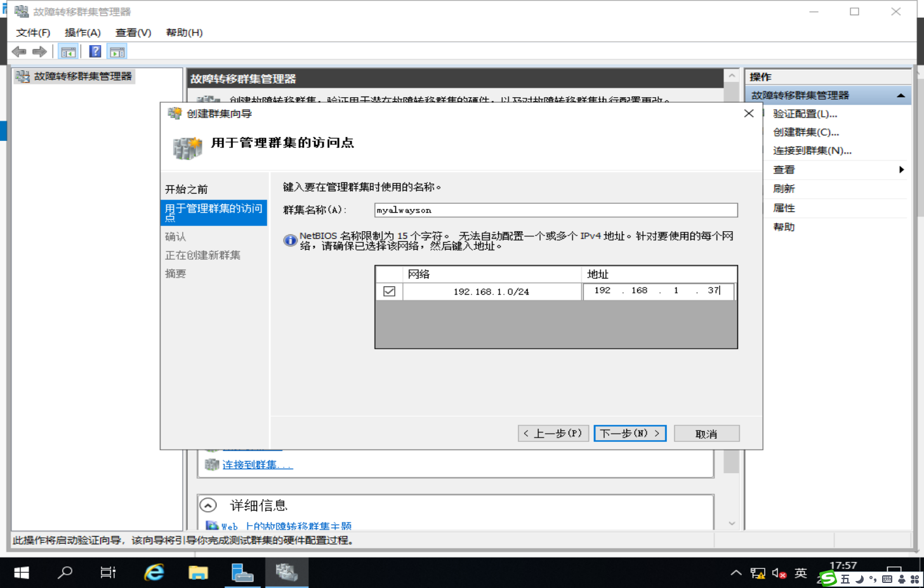Open MMC help via the question mark icon

[94, 51]
